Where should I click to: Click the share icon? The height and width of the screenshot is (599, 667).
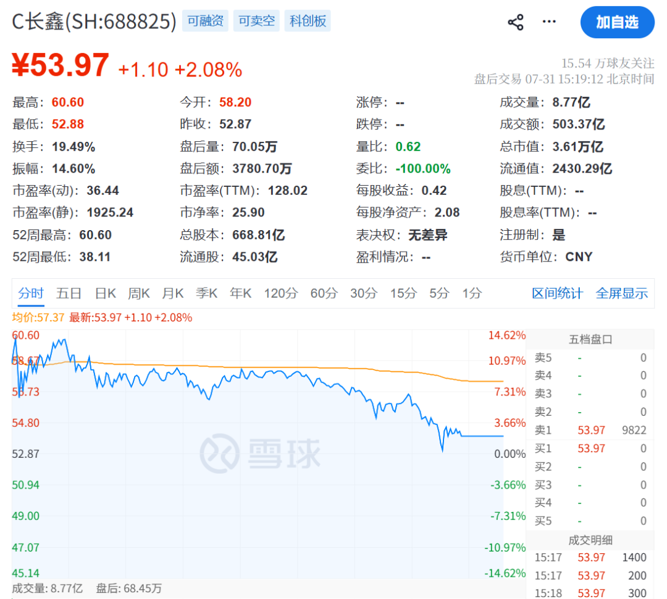pyautogui.click(x=516, y=22)
